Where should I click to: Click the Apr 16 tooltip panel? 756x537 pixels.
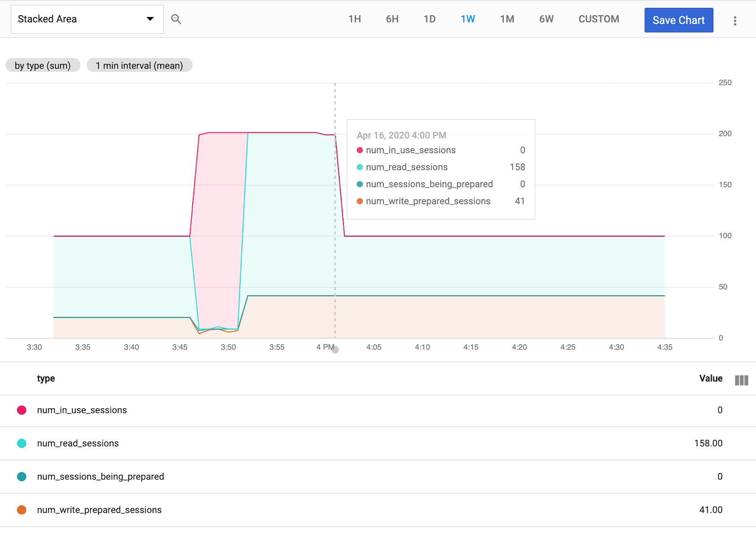(x=440, y=169)
